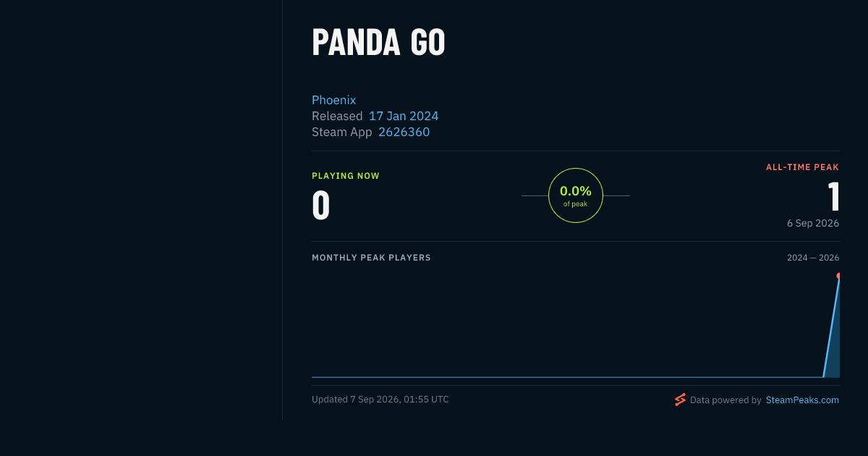Image resolution: width=868 pixels, height=456 pixels.
Task: Click the Data powered by text
Action: click(726, 400)
